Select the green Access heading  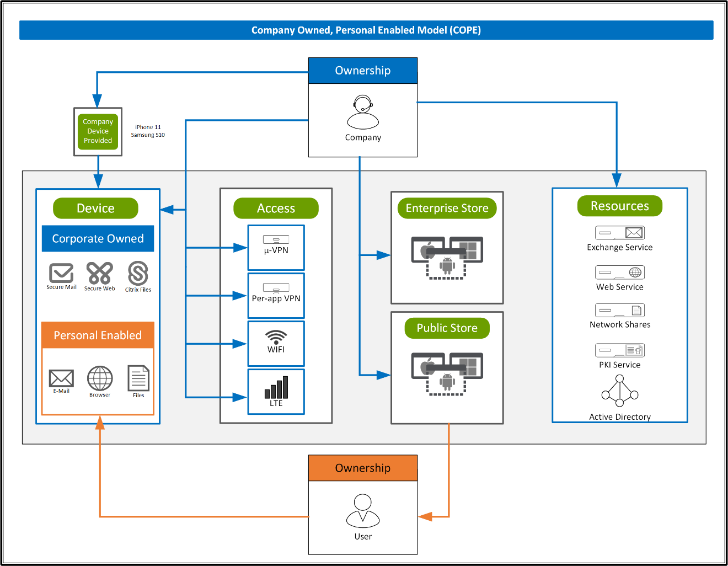click(x=276, y=208)
